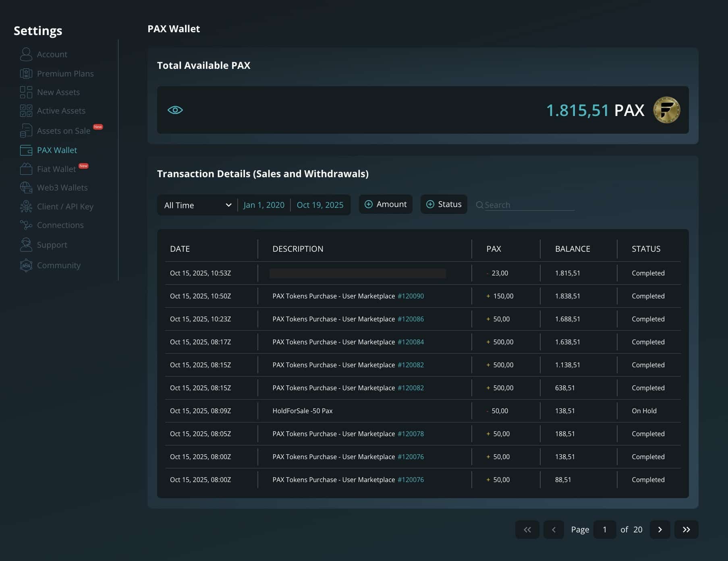Open transaction link #120090
Image resolution: width=728 pixels, height=561 pixels.
pos(410,296)
